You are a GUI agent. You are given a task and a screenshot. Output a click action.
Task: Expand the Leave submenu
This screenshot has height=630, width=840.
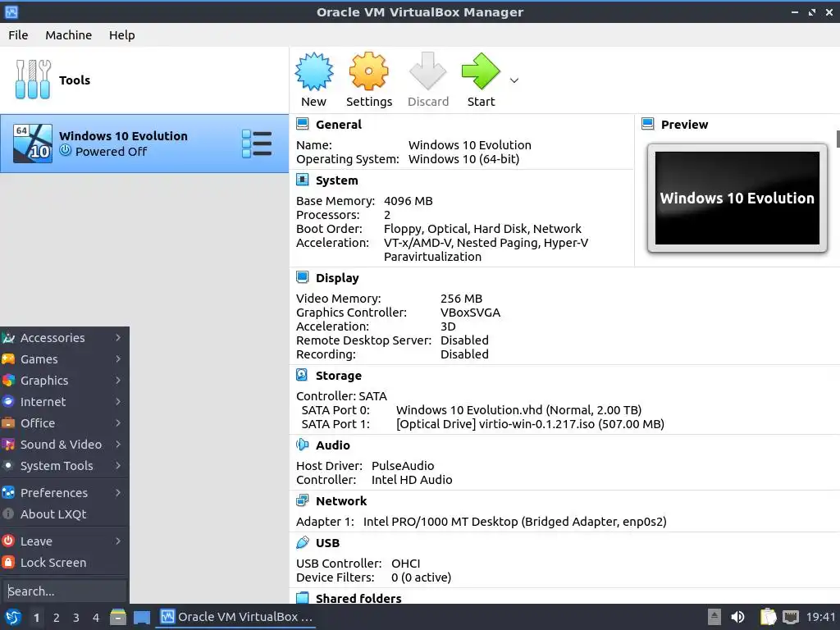click(x=64, y=541)
